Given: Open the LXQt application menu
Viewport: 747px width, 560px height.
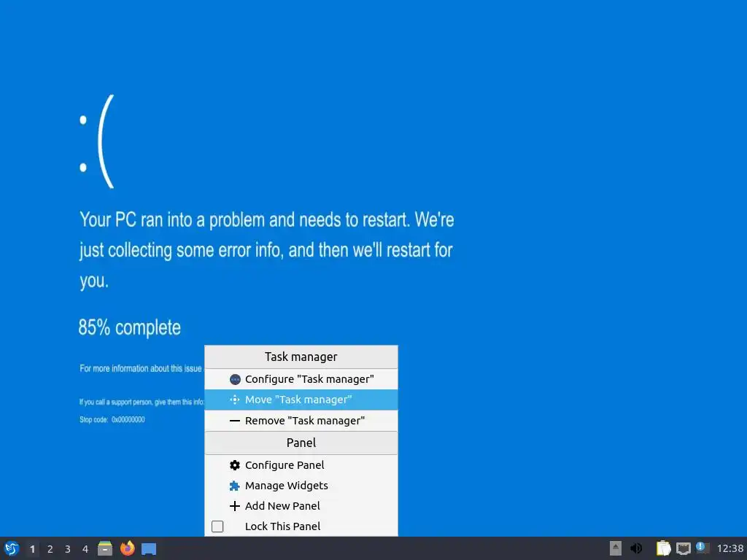Looking at the screenshot, I should pyautogui.click(x=12, y=548).
